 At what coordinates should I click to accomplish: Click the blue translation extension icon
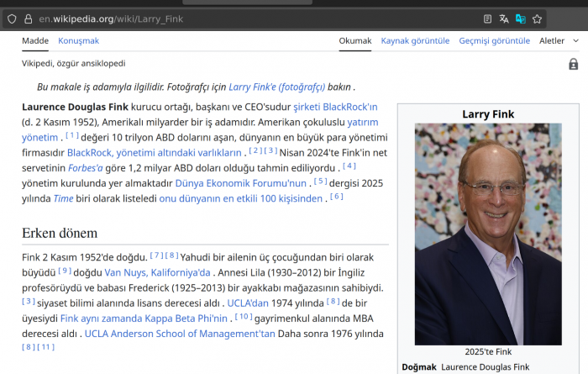click(x=521, y=19)
